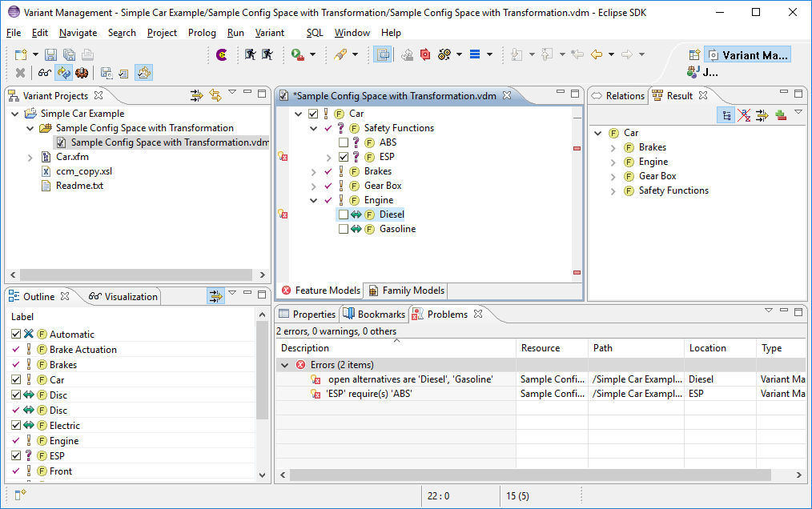Click the New wizard toolbar icon
Viewport: 812px width, 509px height.
(x=21, y=54)
